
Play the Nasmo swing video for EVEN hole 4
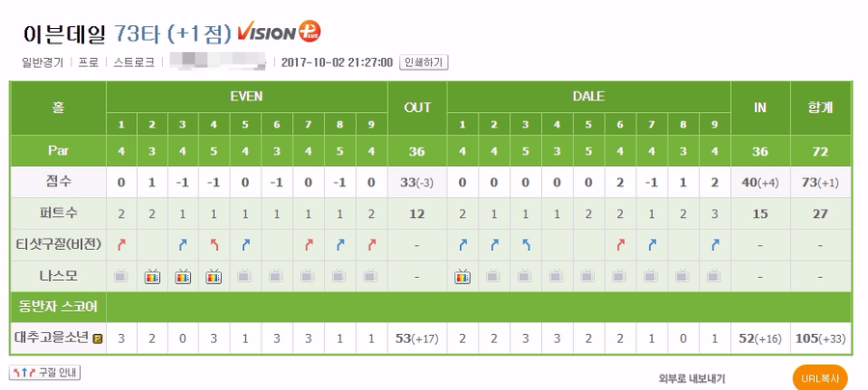[x=214, y=276]
